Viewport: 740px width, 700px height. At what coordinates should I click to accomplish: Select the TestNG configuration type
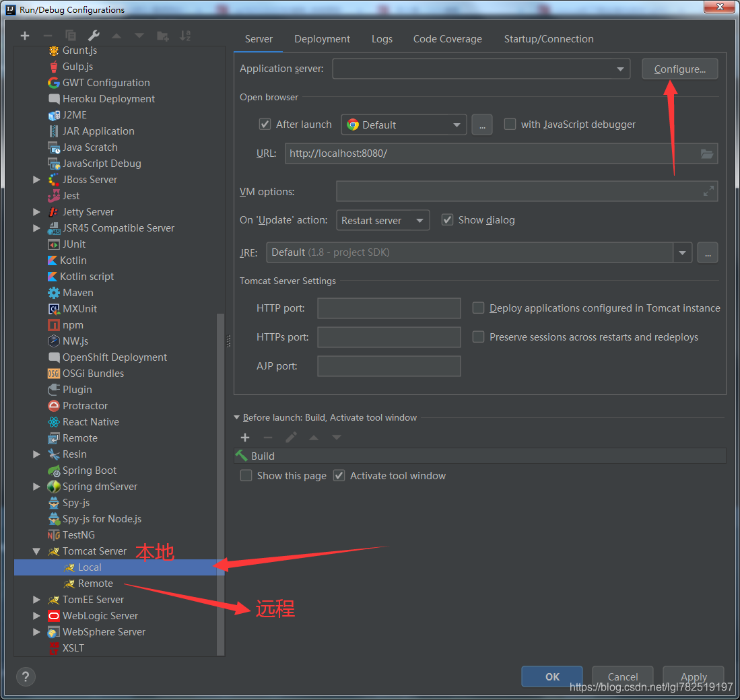(78, 535)
